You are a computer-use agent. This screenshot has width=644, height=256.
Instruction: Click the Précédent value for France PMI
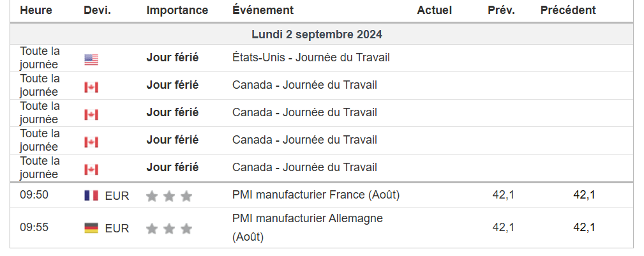[584, 195]
